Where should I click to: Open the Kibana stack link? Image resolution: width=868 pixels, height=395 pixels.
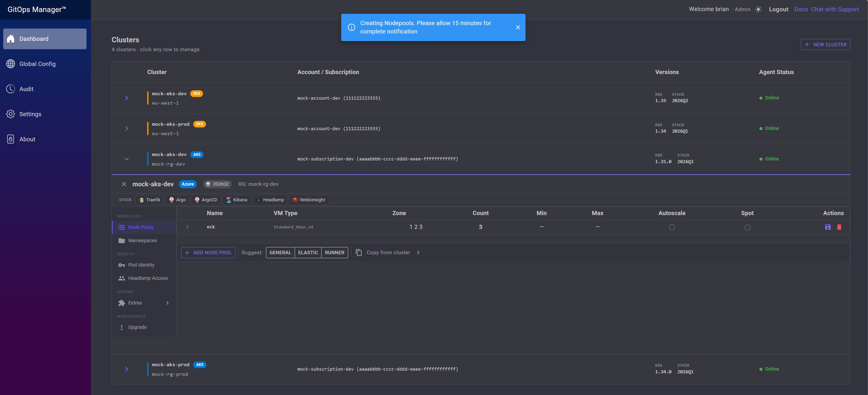coord(236,200)
